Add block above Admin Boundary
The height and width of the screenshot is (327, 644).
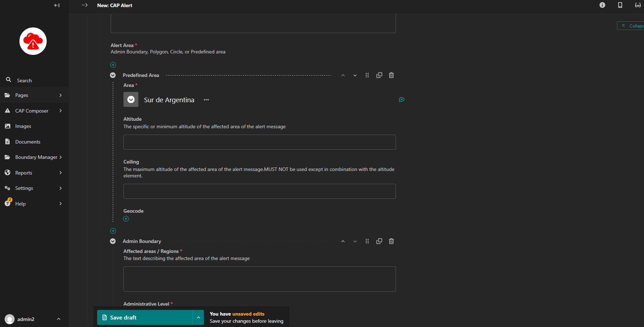click(113, 231)
